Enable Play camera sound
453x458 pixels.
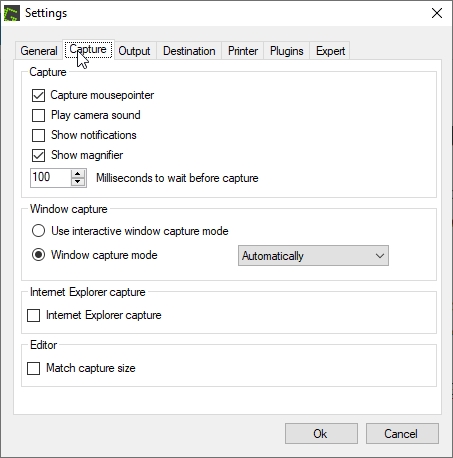tap(38, 115)
